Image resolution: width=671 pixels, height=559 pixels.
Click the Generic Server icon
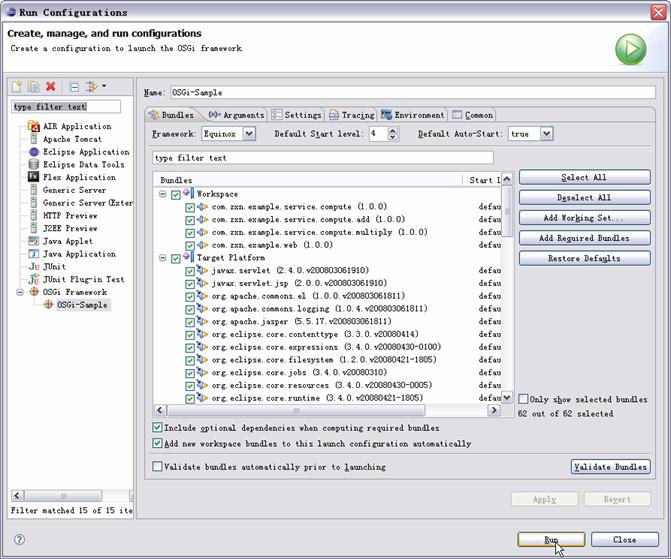coord(34,190)
